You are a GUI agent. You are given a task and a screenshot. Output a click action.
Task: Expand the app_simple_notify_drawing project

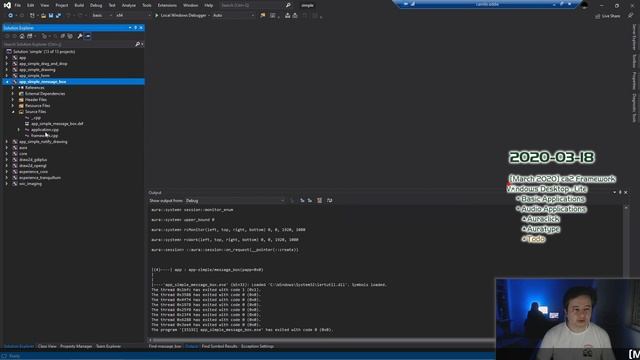coord(7,142)
